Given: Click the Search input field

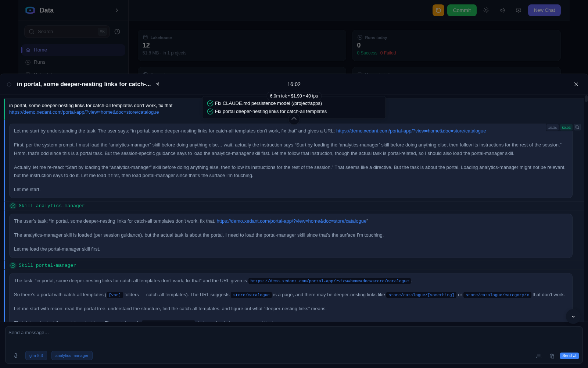Looking at the screenshot, I should tap(67, 32).
